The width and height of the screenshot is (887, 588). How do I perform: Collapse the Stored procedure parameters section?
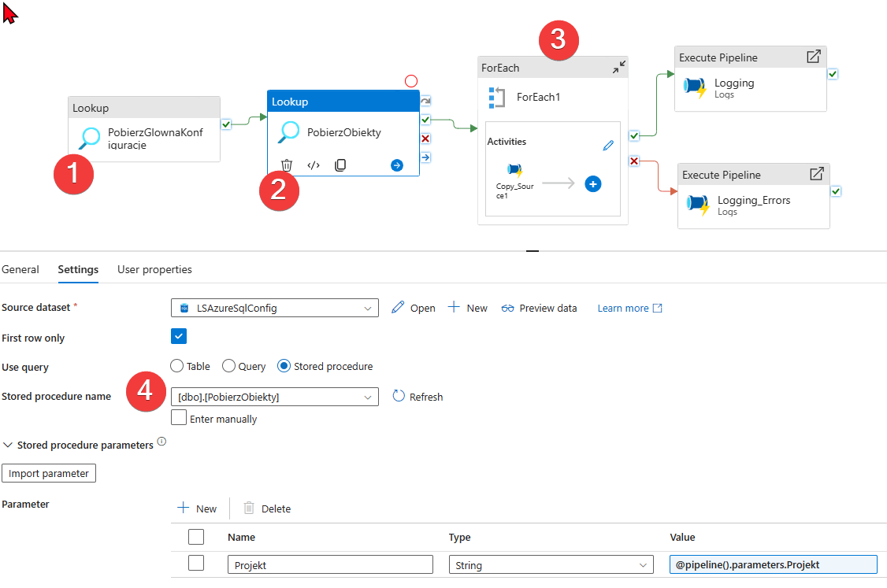[9, 446]
